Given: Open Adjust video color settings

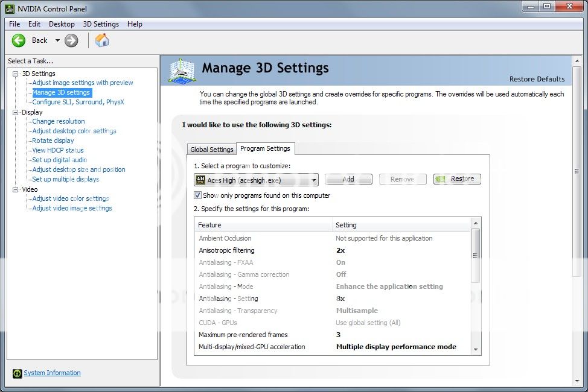Looking at the screenshot, I should 71,198.
